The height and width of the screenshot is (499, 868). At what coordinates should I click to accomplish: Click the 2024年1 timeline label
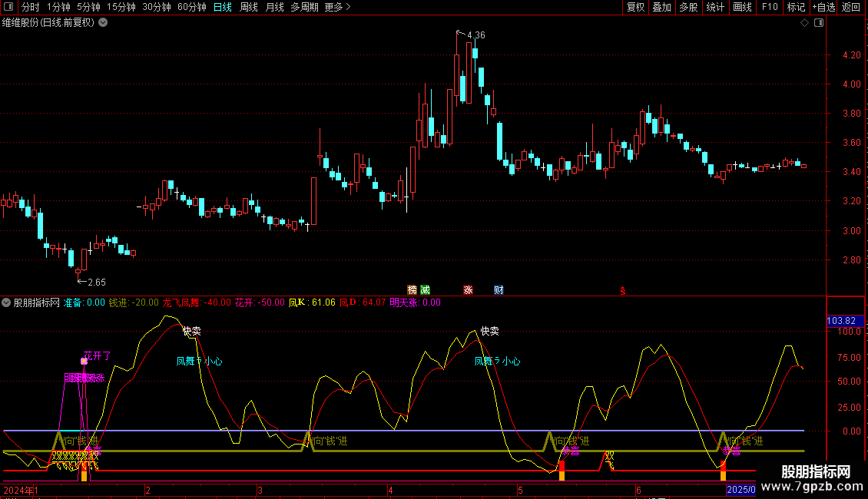click(x=21, y=490)
